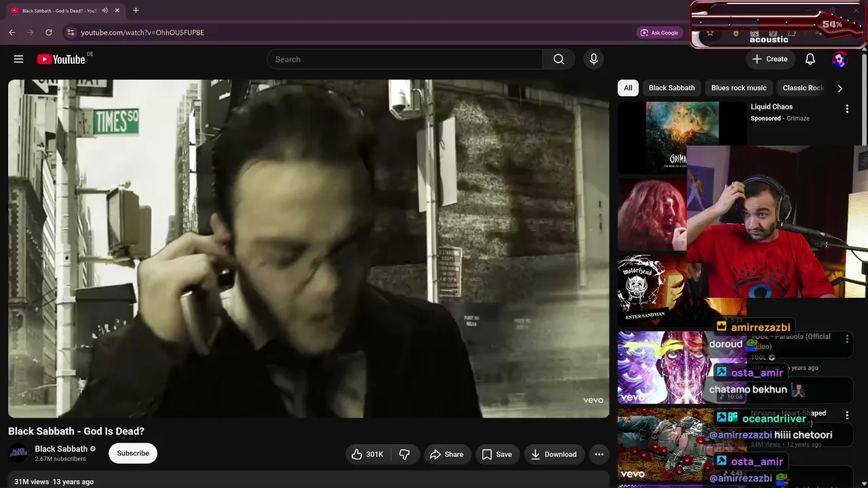Open the Black Sabbath channel name link
Image resolution: width=868 pixels, height=488 pixels.
(x=61, y=449)
